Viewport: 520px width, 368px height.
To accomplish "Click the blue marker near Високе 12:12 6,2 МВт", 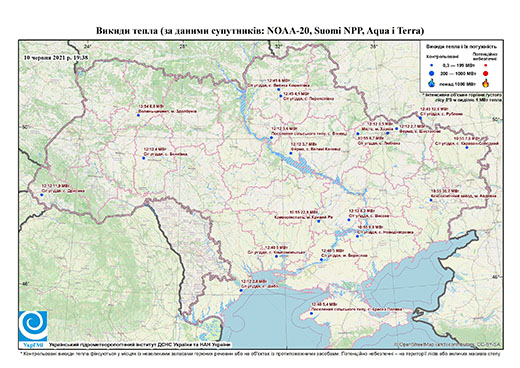I will coord(349,220).
